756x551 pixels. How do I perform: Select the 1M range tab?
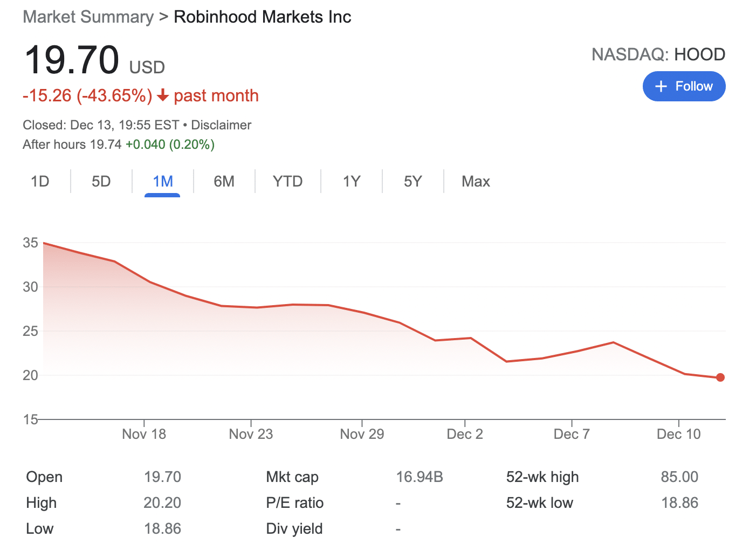click(x=162, y=181)
